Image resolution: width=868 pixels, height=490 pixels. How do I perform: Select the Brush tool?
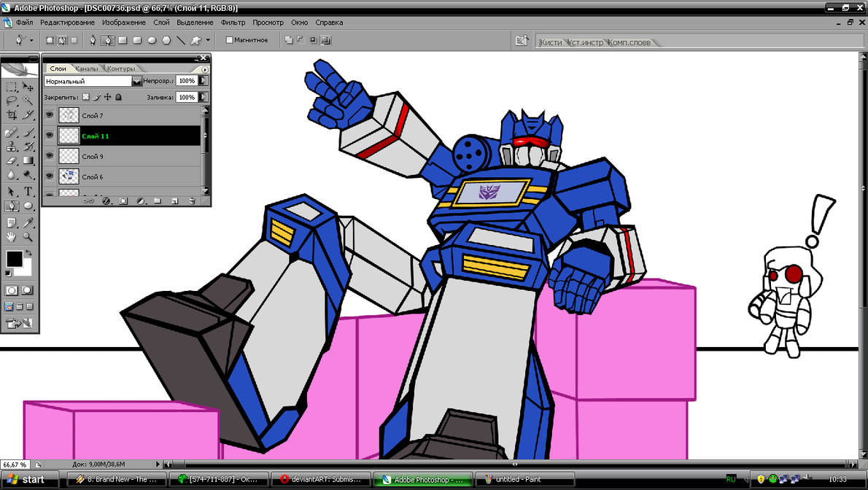coord(28,132)
